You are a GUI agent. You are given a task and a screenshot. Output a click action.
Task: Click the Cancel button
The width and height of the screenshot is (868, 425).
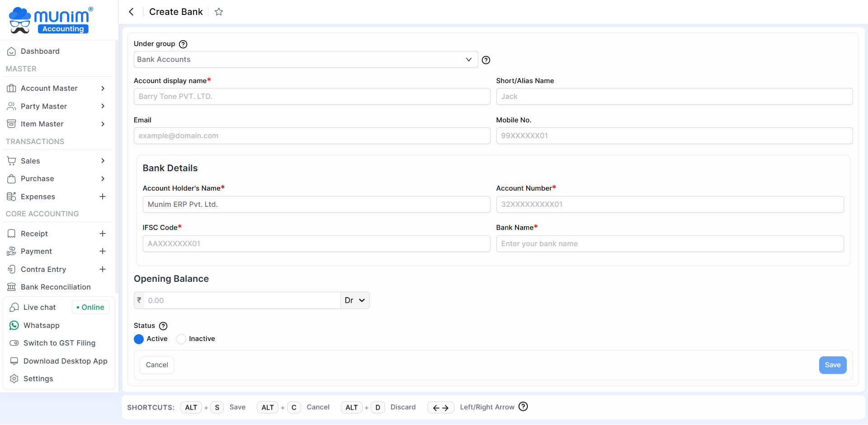coord(157,365)
